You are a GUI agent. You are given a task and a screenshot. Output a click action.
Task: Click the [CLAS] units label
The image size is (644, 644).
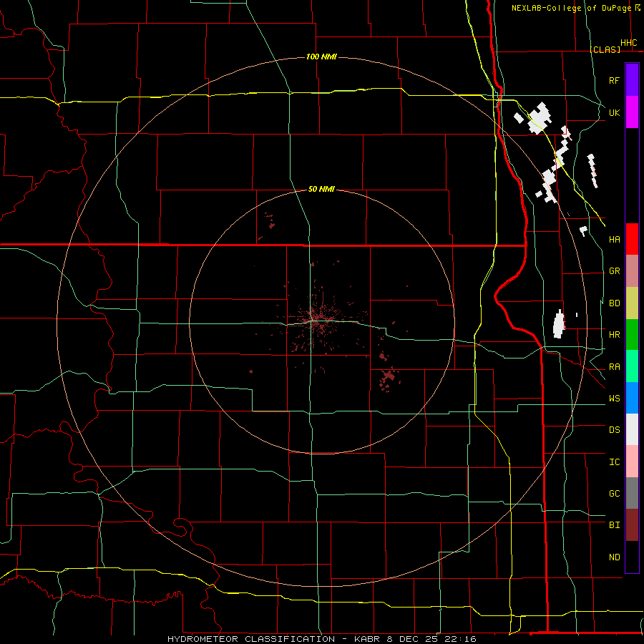tap(605, 49)
